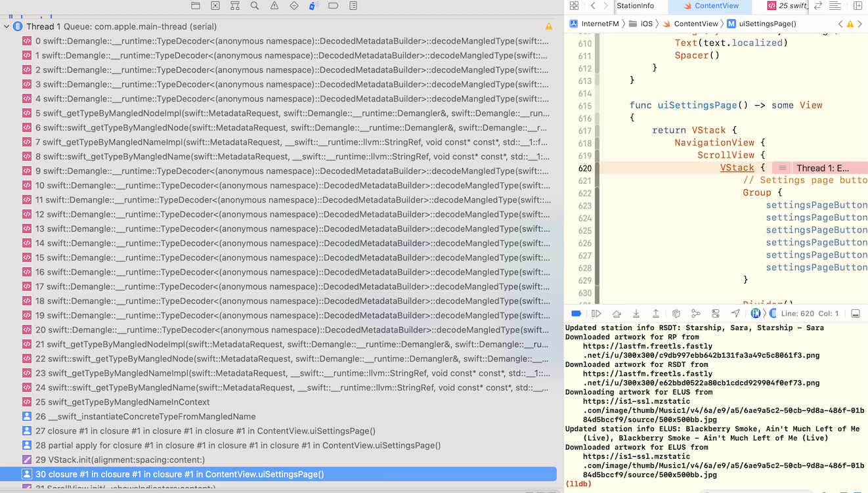
Task: Open the Issue navigator warning icon
Action: point(274,6)
